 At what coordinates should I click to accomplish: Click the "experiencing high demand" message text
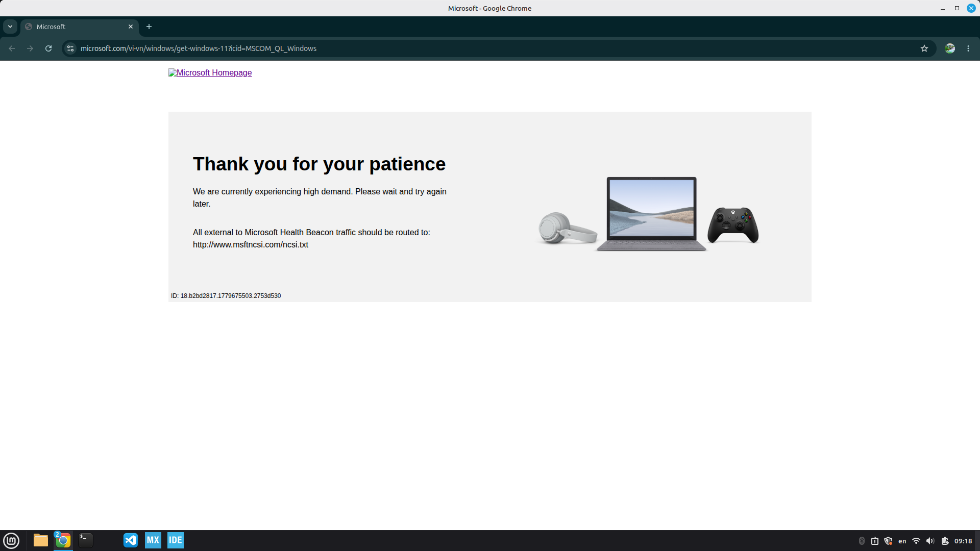(x=320, y=197)
